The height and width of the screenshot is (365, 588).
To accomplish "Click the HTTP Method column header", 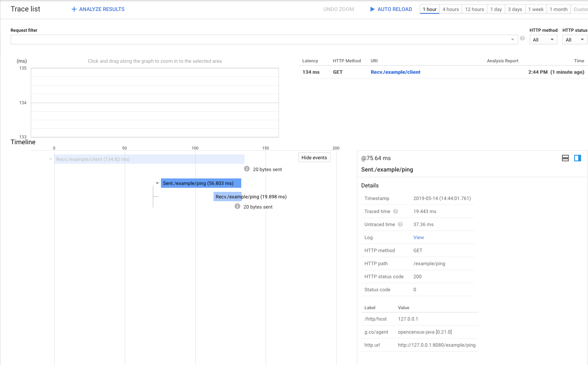I will point(347,61).
